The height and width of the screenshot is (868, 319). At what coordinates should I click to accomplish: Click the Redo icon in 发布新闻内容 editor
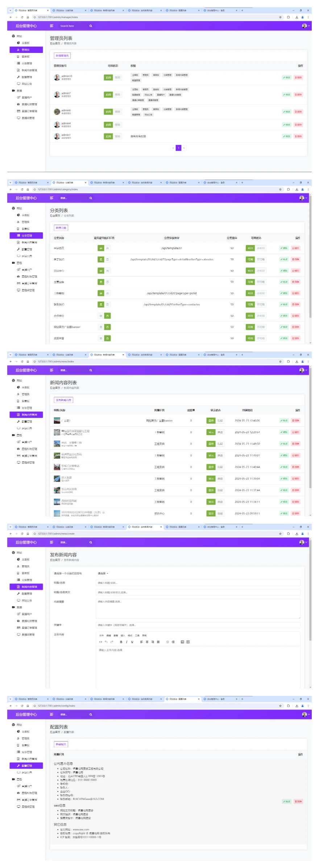112,642
